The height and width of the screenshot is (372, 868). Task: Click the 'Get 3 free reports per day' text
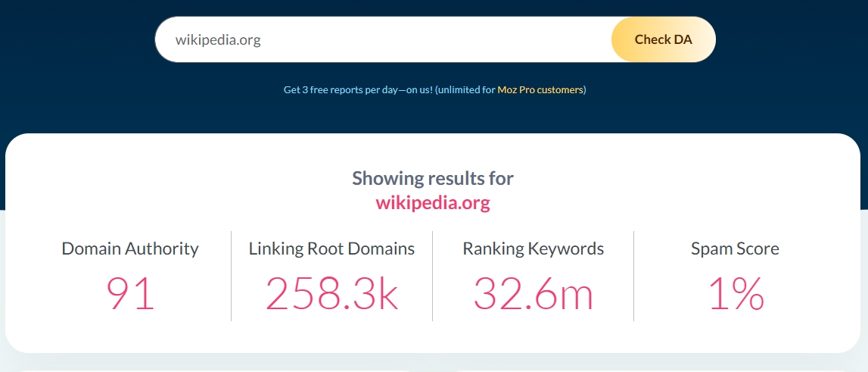click(x=357, y=90)
